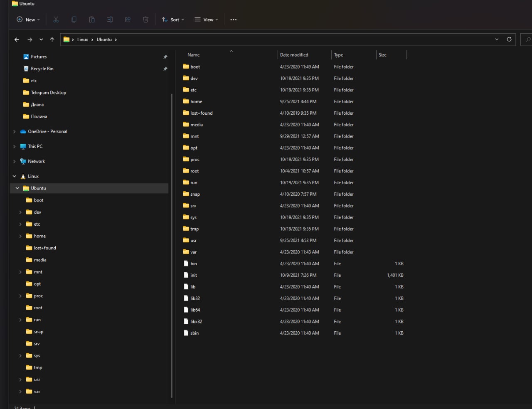
Task: Click navigation pane vertical scrollbar
Action: coord(172,245)
